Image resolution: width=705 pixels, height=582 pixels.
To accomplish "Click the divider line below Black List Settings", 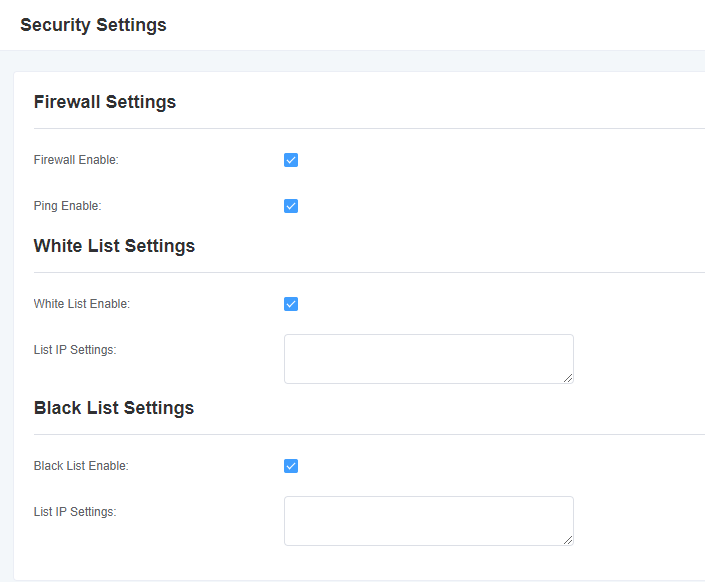I will tap(369, 434).
